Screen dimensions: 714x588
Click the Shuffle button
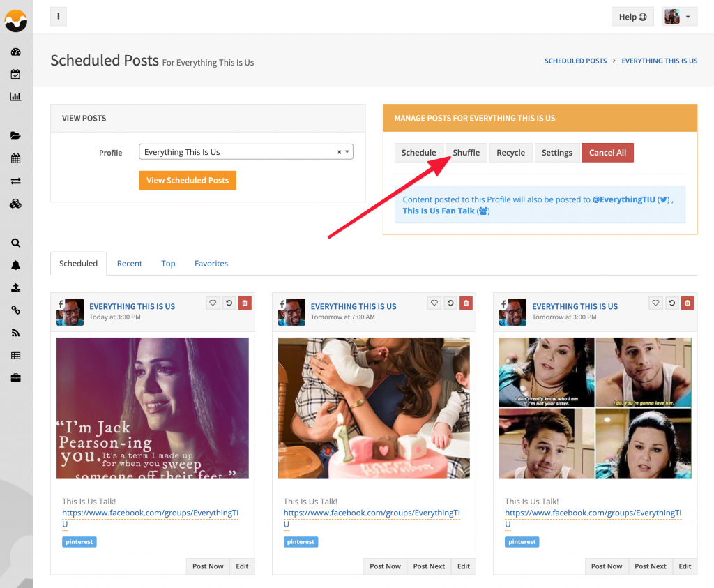(466, 153)
